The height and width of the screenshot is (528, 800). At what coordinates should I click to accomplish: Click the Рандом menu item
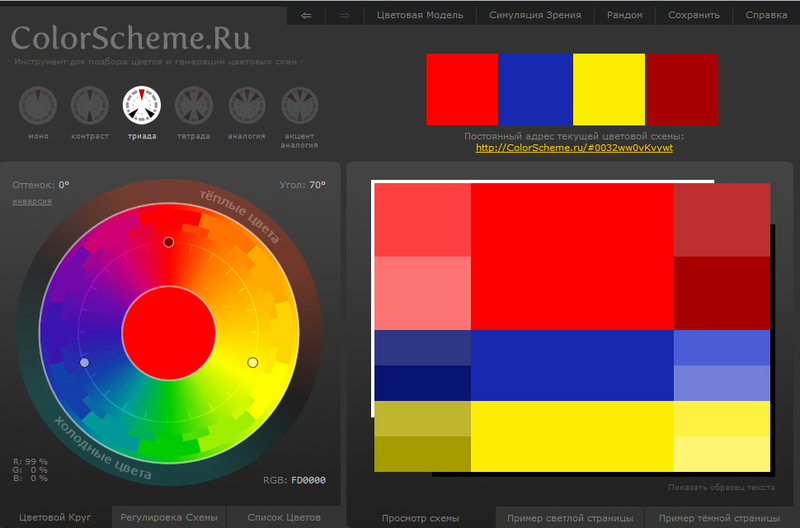coord(624,15)
